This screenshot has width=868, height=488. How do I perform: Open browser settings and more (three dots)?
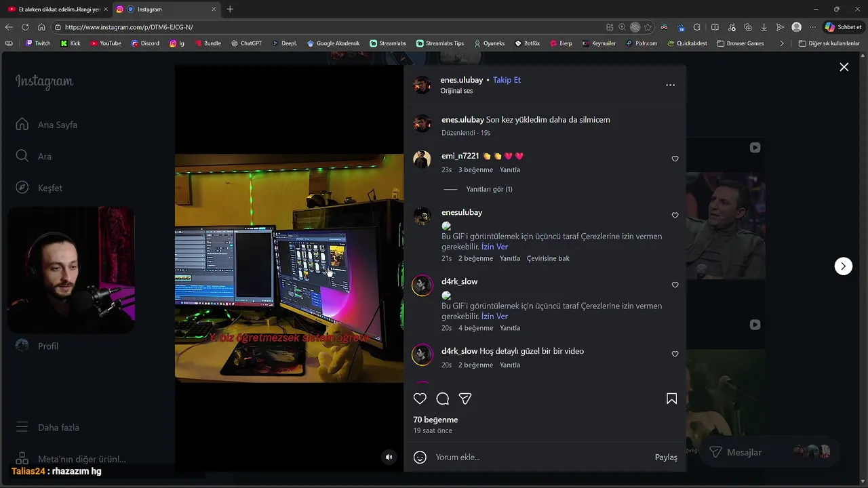[812, 27]
